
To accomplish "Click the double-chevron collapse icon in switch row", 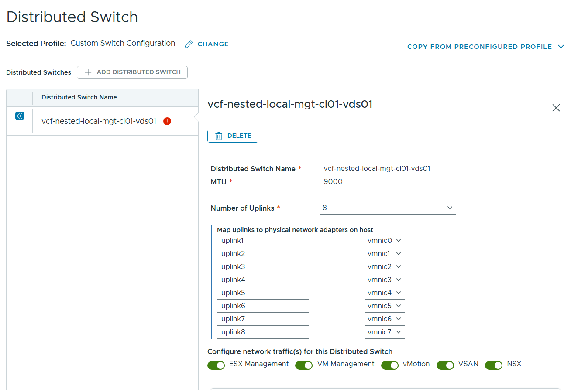I will click(20, 116).
